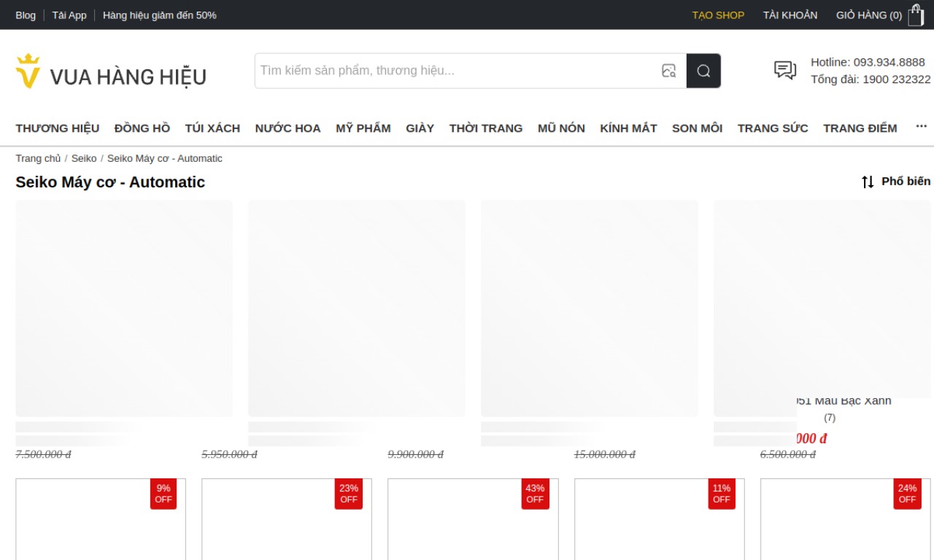Click the 9.900.000 đ original price

(x=415, y=454)
